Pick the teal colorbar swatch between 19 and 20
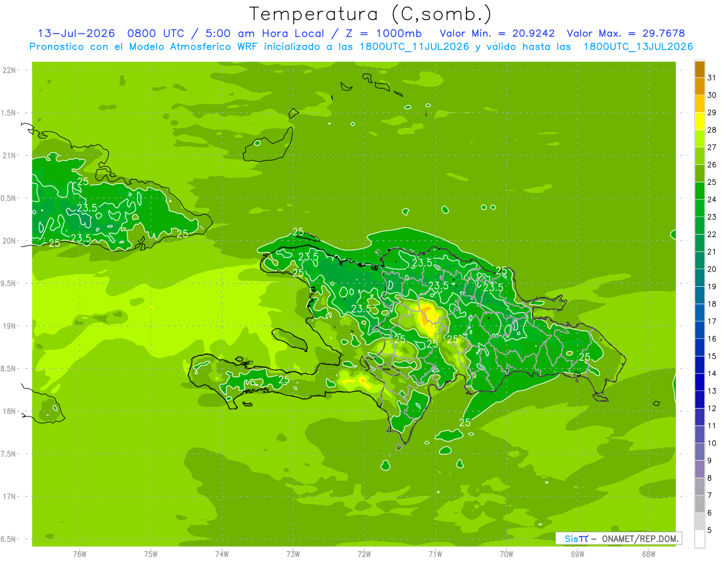Screen dimensions: 728x562 [x=699, y=278]
